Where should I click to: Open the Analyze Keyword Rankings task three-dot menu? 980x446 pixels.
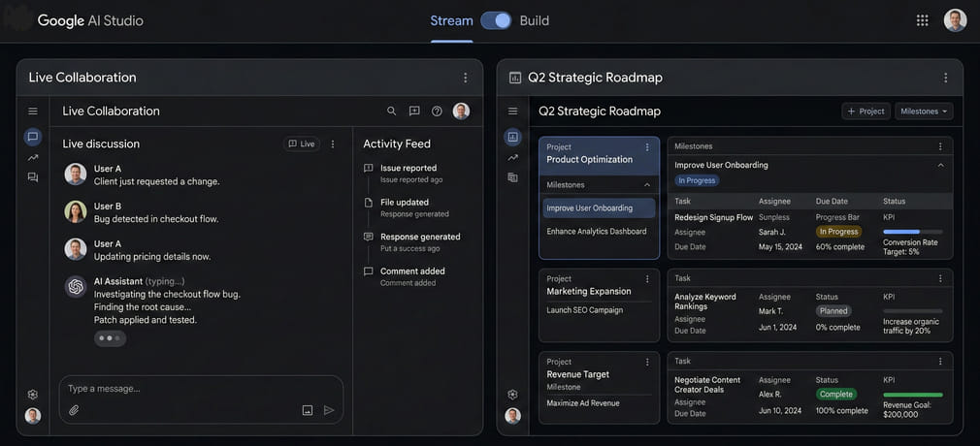point(940,278)
